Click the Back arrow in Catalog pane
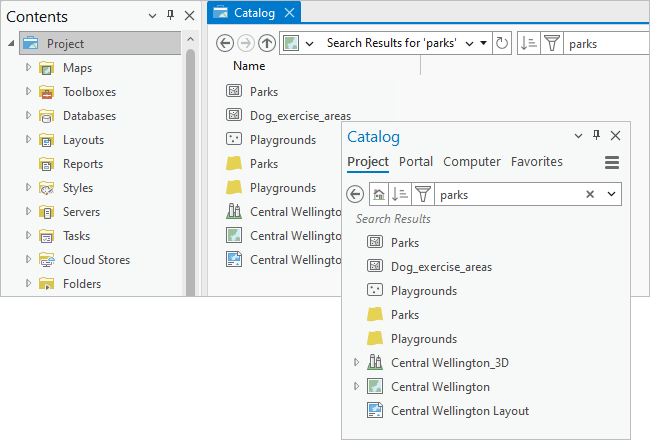Image resolution: width=650 pixels, height=440 pixels. point(356,195)
